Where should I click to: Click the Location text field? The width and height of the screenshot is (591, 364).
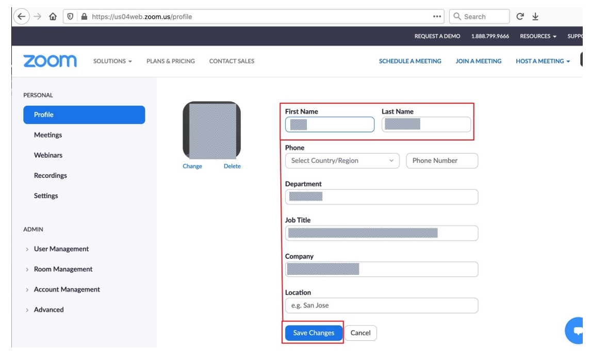pyautogui.click(x=381, y=306)
